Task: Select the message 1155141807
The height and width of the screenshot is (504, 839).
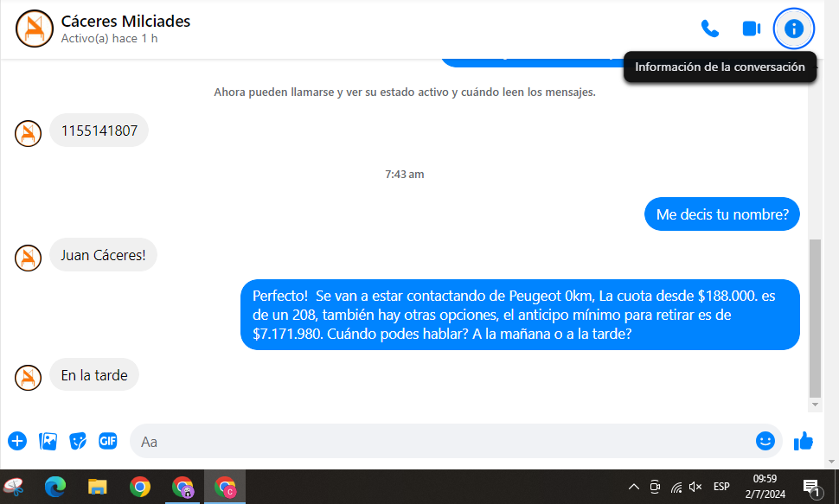Action: point(99,131)
